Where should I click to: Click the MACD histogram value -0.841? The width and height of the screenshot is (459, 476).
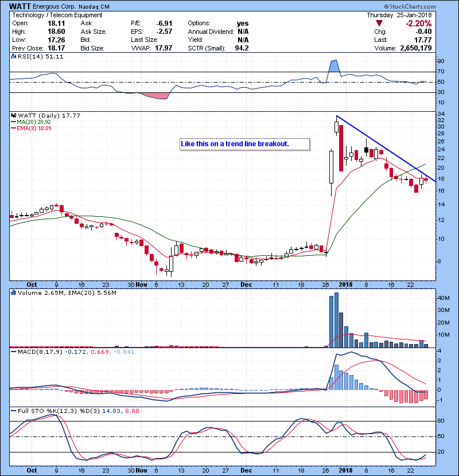pos(124,352)
